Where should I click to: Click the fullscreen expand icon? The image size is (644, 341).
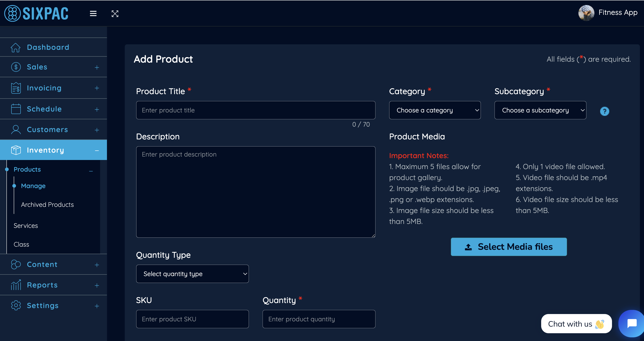click(x=115, y=13)
